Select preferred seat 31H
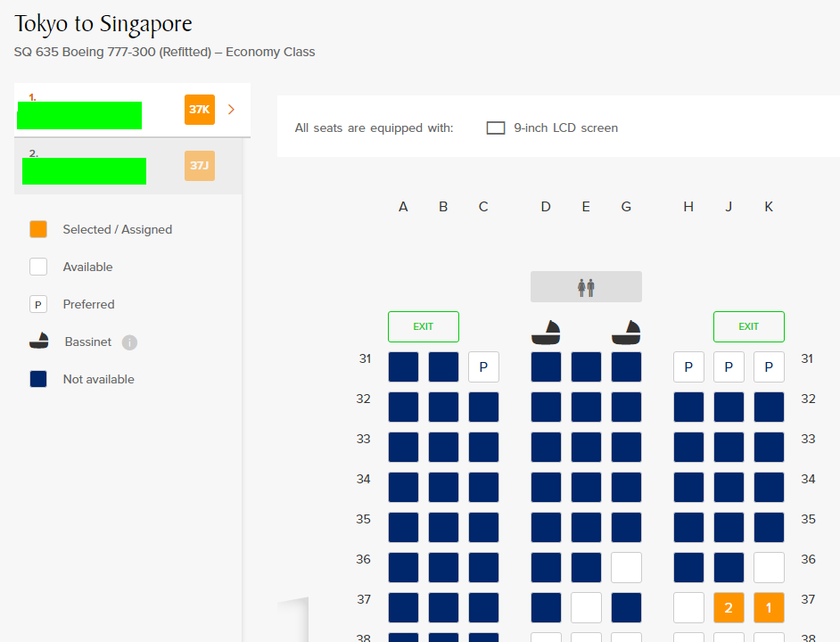 click(688, 367)
